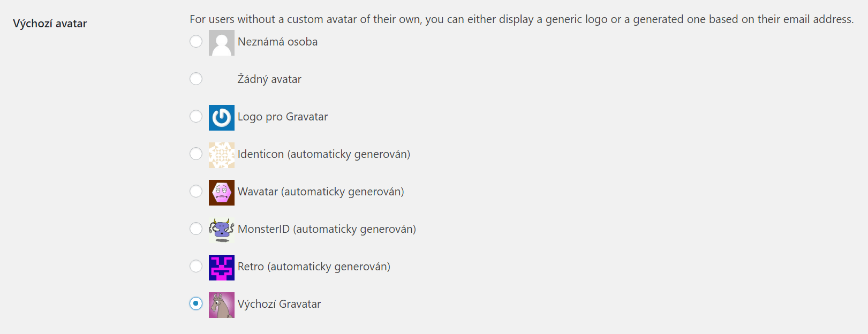Click the selected Výchozí Gravatar radio button
This screenshot has height=334, width=868.
click(x=196, y=303)
